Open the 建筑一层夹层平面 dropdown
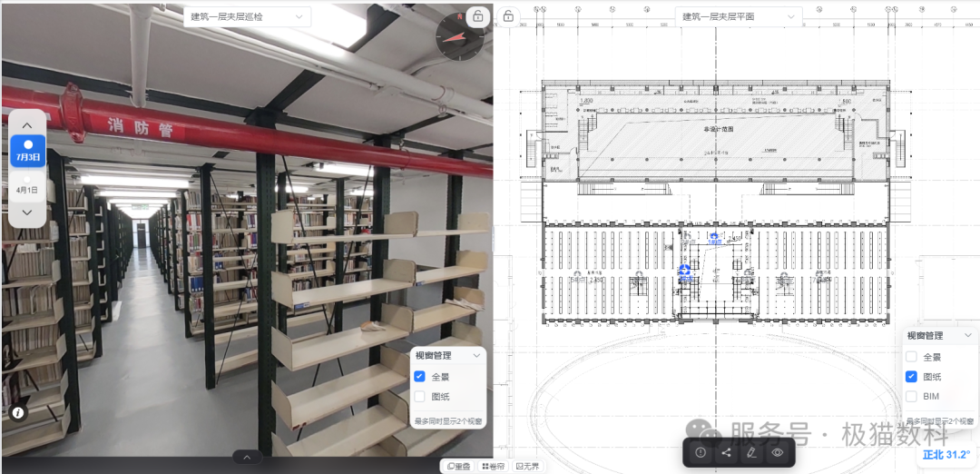Viewport: 980px width, 474px height. pyautogui.click(x=739, y=17)
